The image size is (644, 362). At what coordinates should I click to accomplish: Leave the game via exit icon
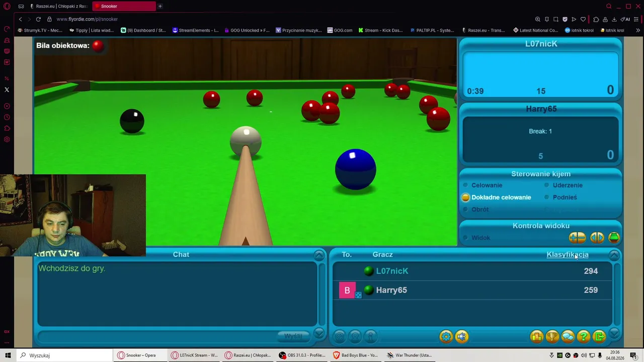599,336
